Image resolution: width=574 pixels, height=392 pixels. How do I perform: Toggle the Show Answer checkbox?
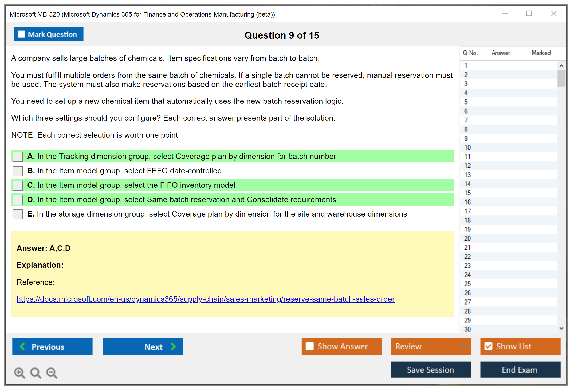310,346
